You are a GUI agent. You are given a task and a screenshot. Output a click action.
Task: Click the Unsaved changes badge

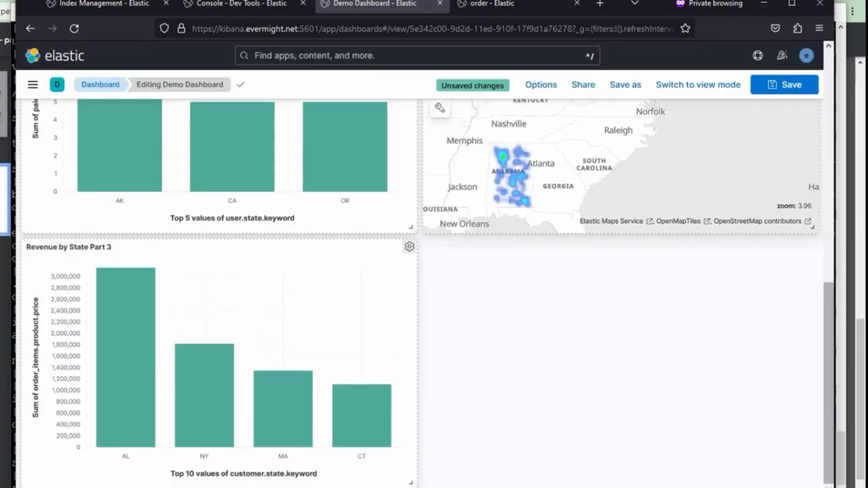pyautogui.click(x=473, y=85)
